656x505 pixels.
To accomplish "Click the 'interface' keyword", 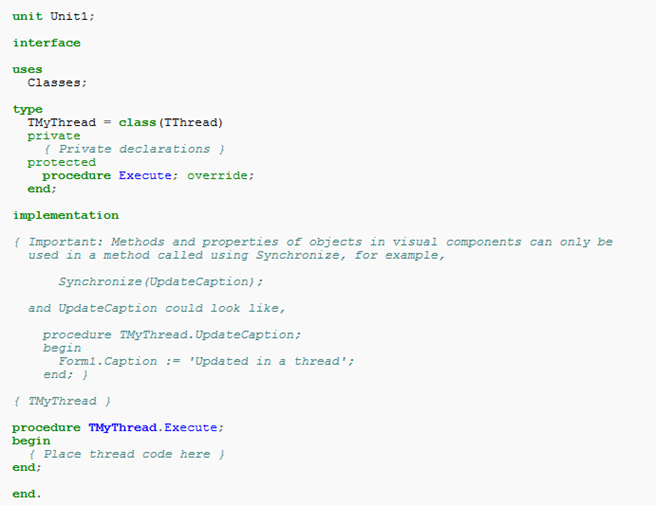I will [47, 43].
